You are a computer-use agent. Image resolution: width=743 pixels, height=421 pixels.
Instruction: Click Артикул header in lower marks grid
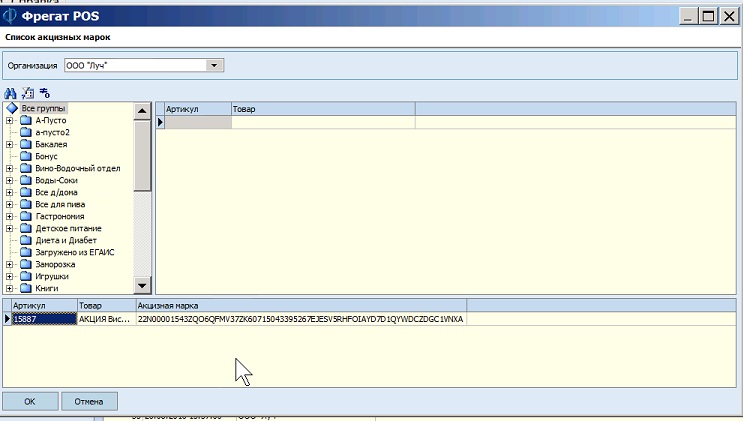click(45, 306)
